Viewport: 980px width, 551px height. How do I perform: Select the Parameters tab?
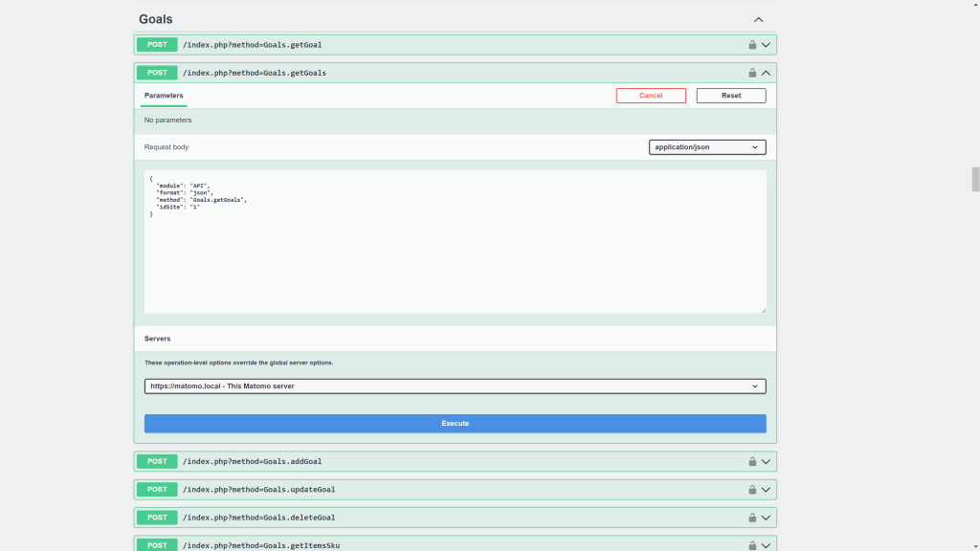(x=164, y=96)
